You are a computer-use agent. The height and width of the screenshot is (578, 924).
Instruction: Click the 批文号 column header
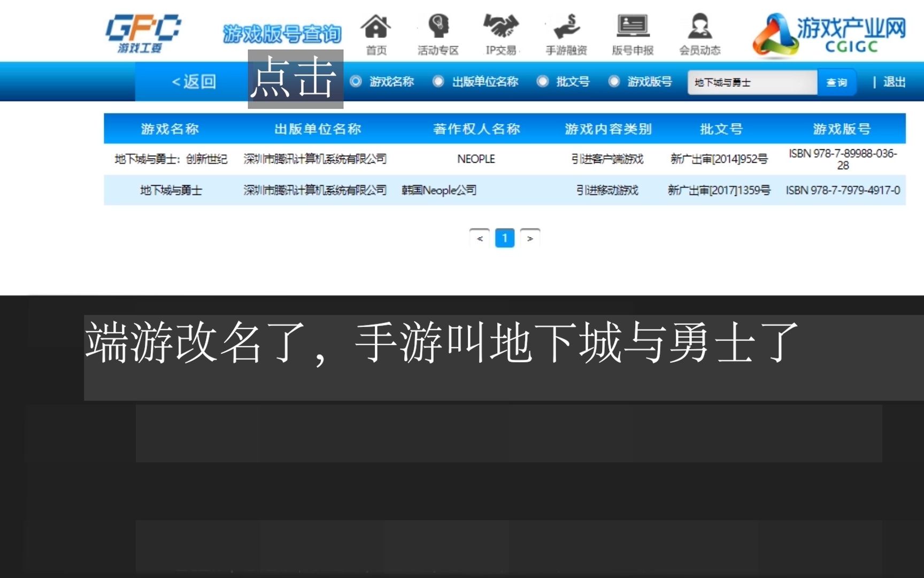[x=721, y=129]
